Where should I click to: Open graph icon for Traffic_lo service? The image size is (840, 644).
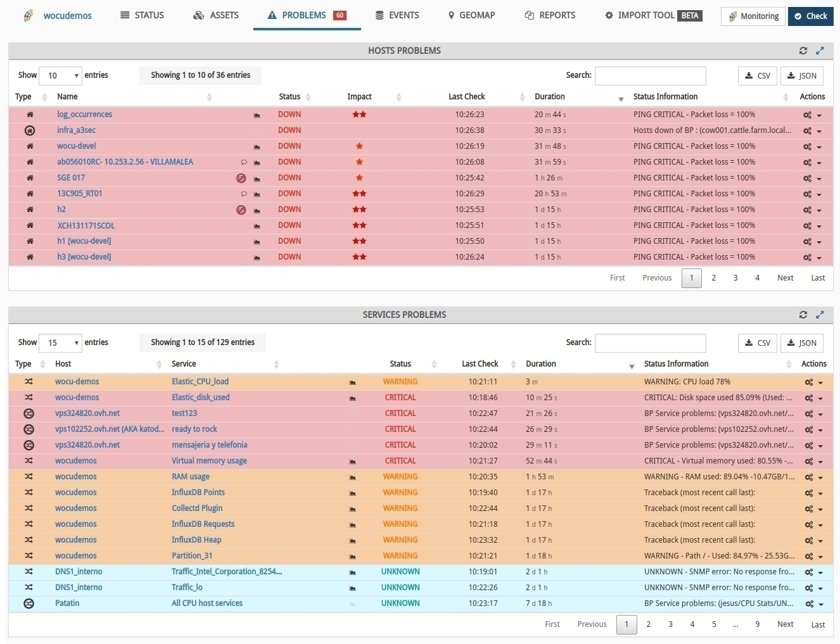pos(353,588)
